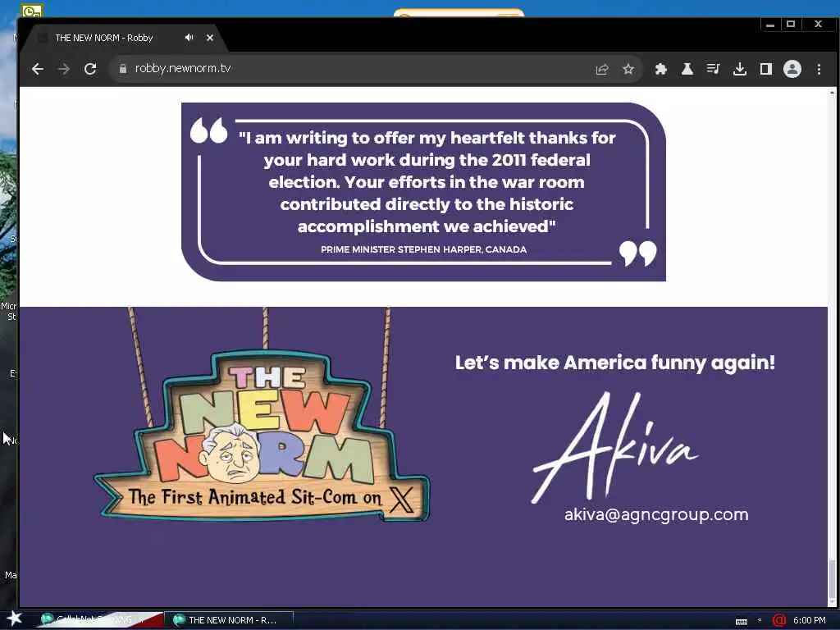Switch to CollabNet taskbar window

point(99,620)
